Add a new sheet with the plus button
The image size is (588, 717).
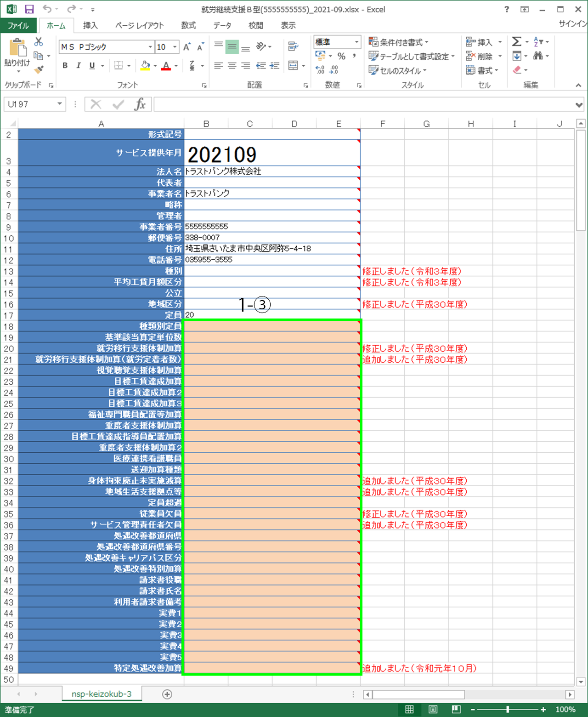[167, 694]
